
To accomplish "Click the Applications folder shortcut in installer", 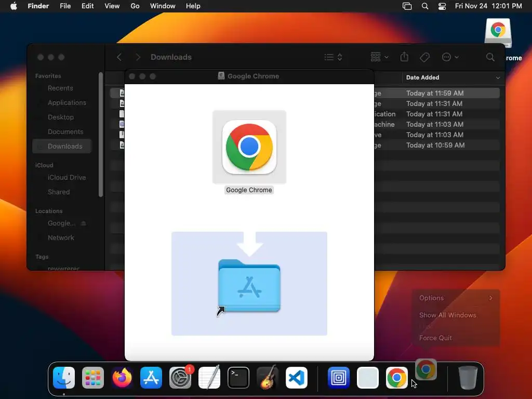I will tap(249, 286).
